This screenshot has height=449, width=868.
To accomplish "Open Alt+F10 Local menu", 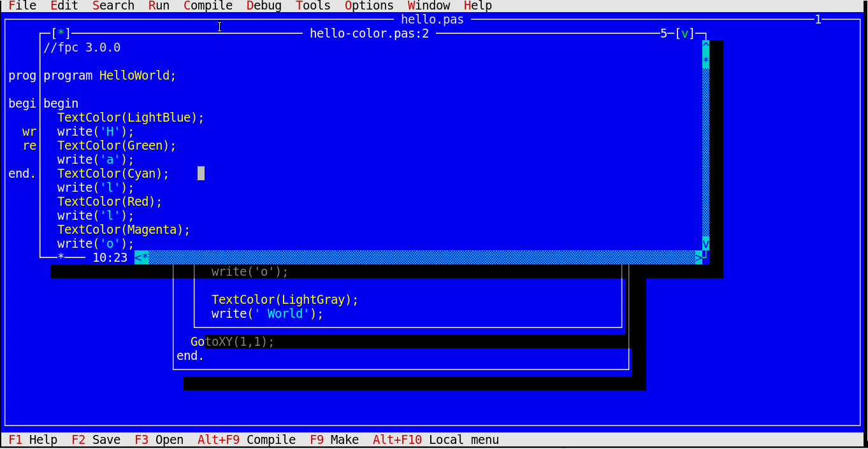I will pyautogui.click(x=436, y=439).
